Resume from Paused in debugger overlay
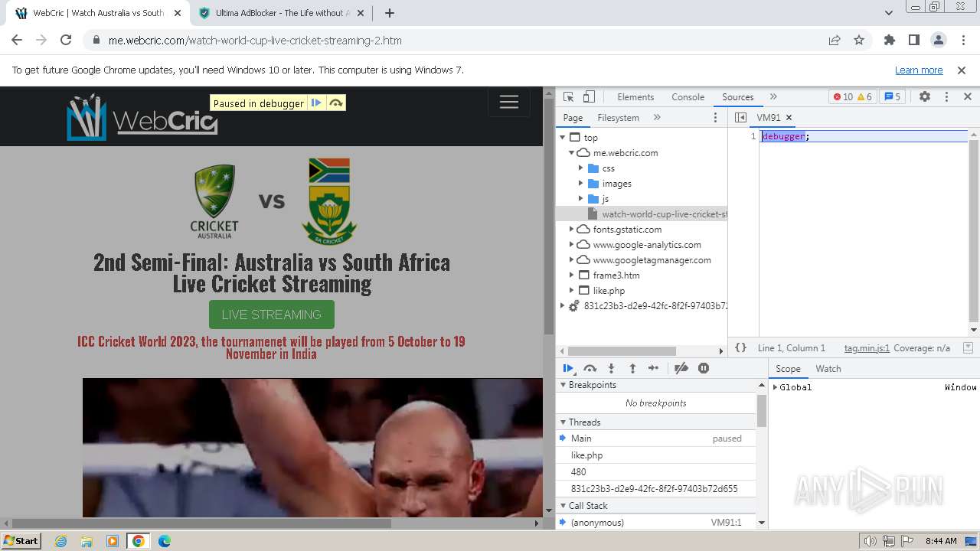Image resolution: width=980 pixels, height=551 pixels. point(315,103)
